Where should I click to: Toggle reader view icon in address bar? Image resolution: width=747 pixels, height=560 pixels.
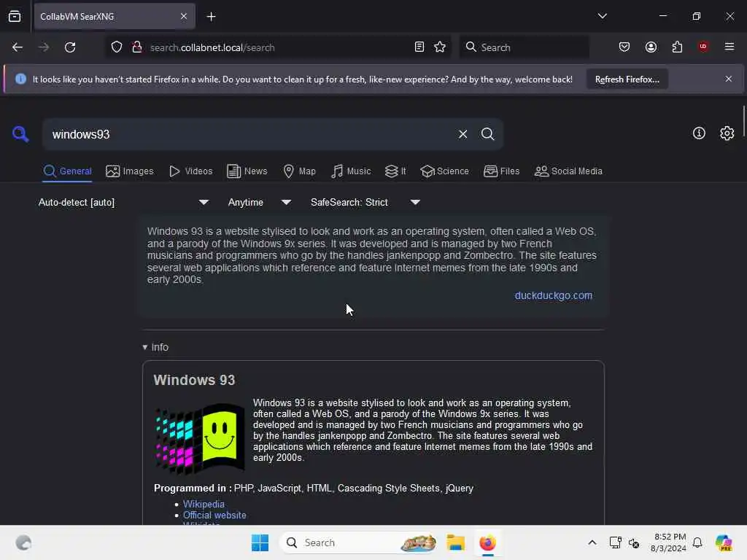click(x=419, y=47)
